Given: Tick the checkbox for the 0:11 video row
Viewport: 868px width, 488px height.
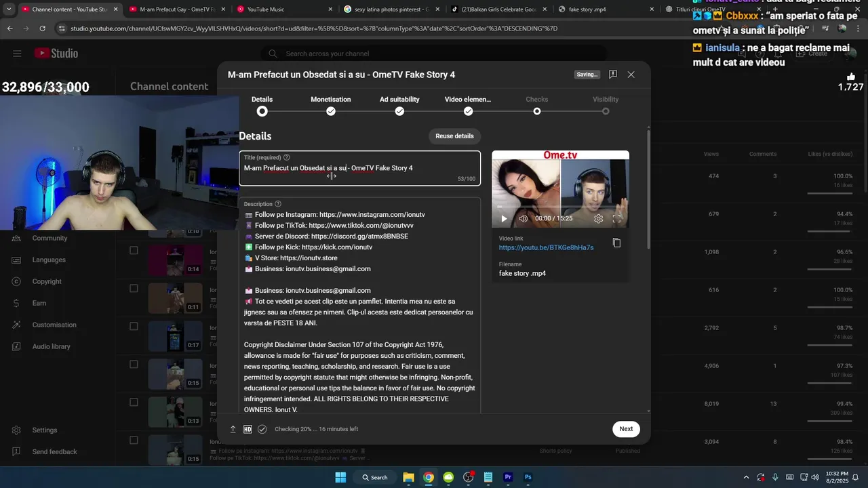Looking at the screenshot, I should tap(134, 288).
